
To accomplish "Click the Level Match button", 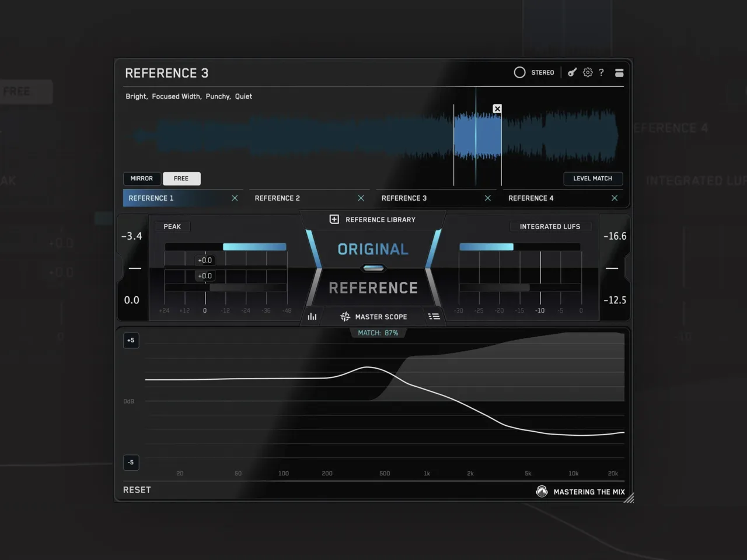I will click(593, 178).
